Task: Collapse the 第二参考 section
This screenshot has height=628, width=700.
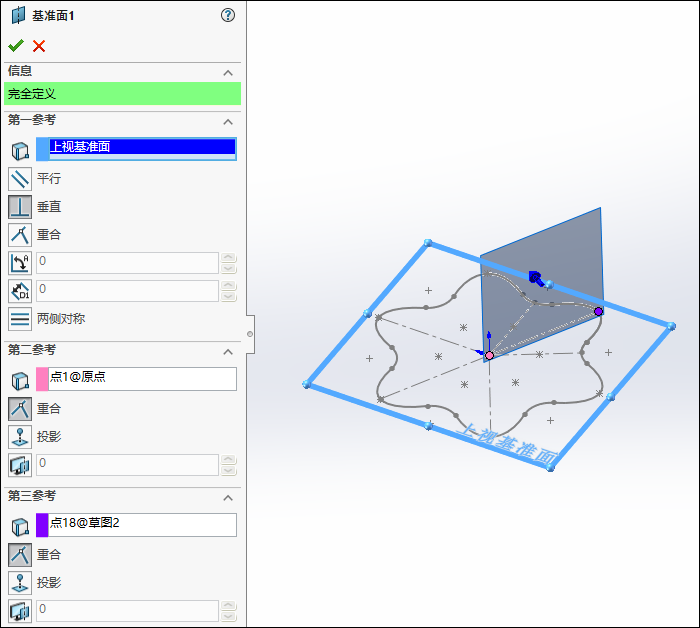Action: [x=228, y=351]
